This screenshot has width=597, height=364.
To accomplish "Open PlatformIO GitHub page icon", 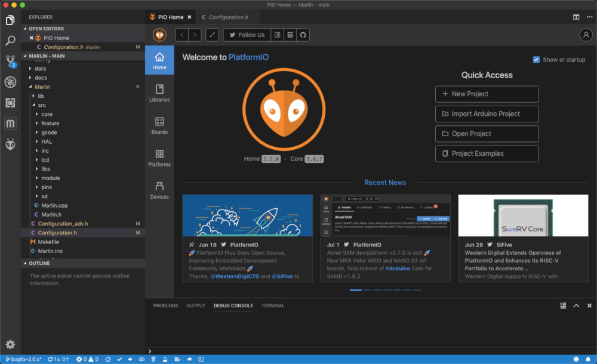I will [303, 35].
